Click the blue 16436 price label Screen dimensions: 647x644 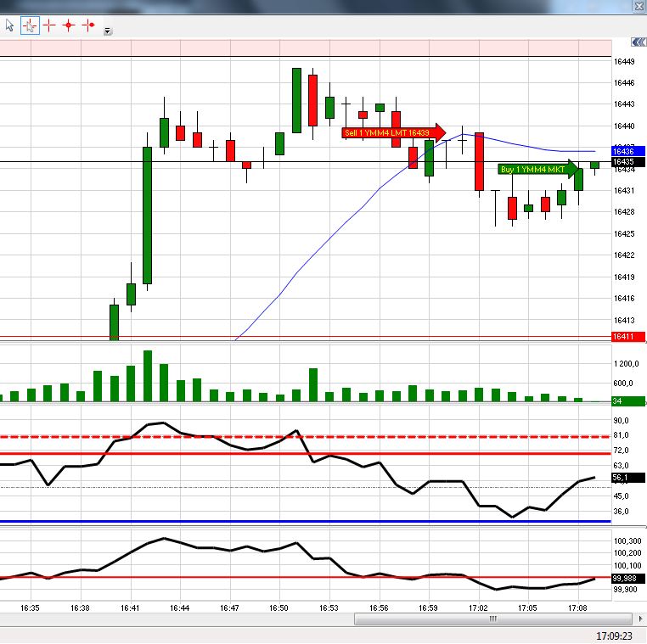click(x=627, y=151)
